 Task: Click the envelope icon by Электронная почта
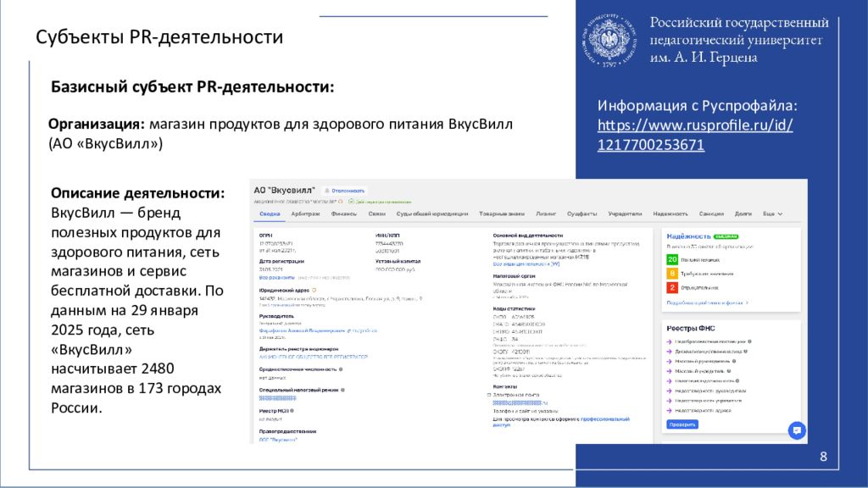[x=489, y=395]
